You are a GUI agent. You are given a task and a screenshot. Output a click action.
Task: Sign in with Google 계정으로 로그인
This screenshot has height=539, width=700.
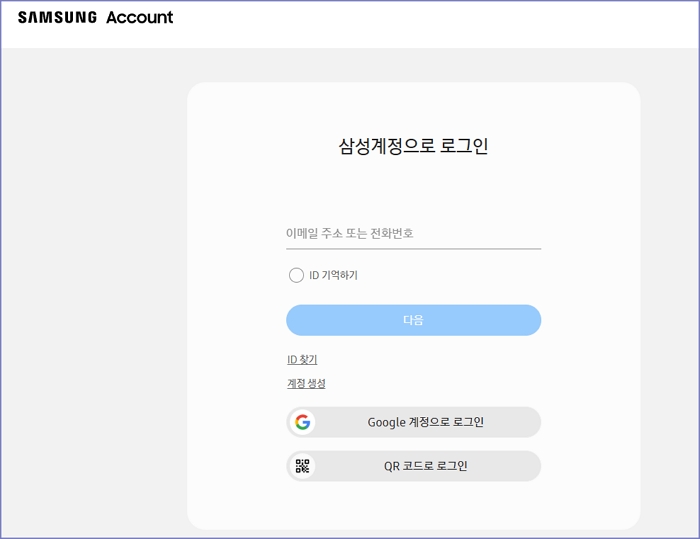(x=413, y=422)
